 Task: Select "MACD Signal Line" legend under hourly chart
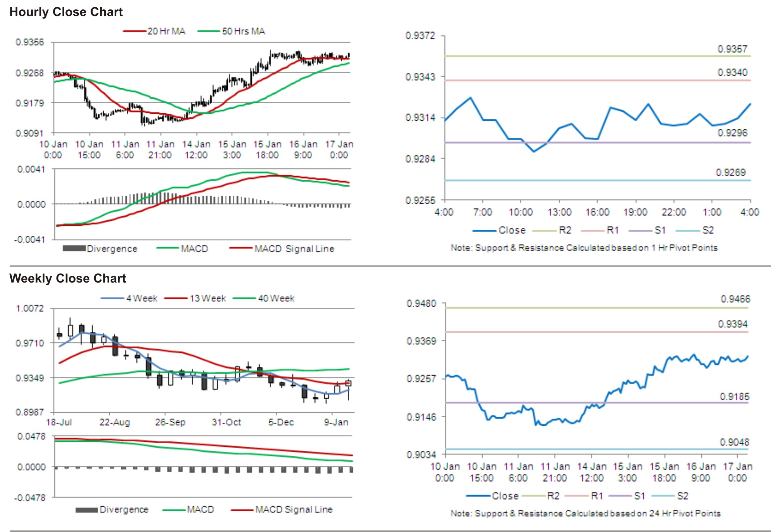(x=294, y=249)
